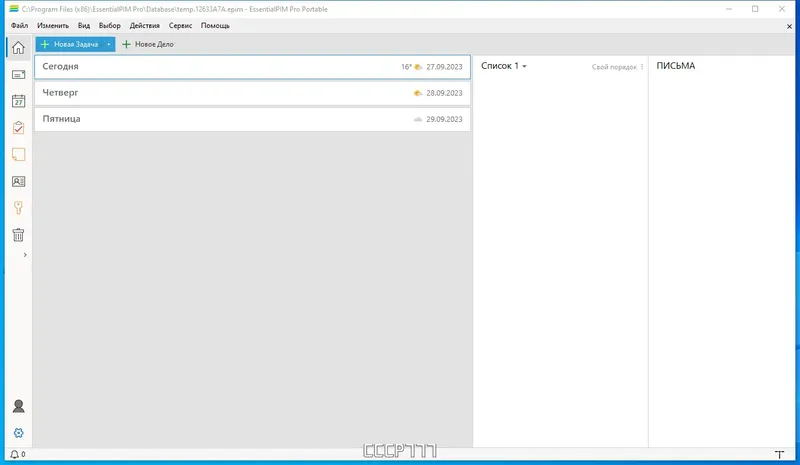
Task: Open the Файл menu
Action: pos(19,26)
